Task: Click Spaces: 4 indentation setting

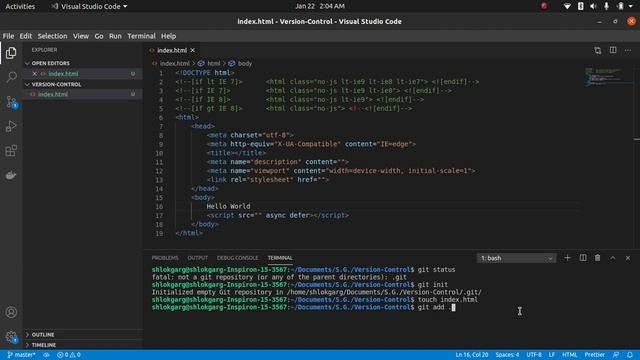Action: click(507, 355)
